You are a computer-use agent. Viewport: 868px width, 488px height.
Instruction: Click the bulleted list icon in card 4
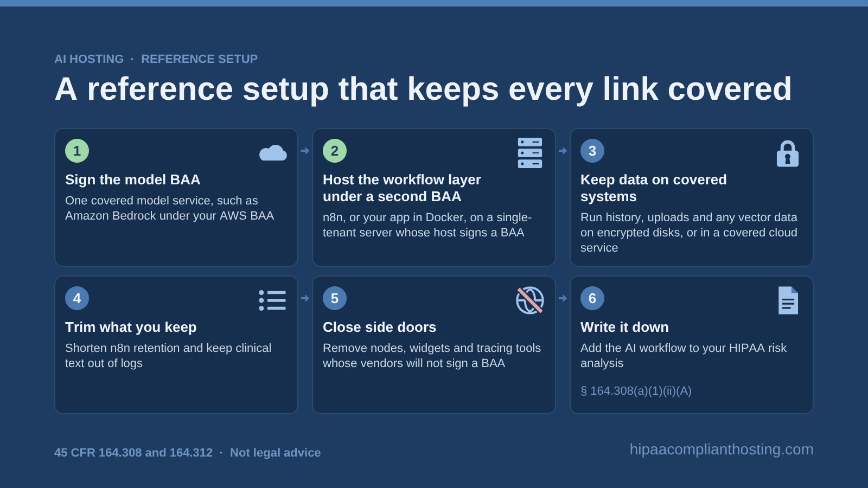[x=272, y=300]
